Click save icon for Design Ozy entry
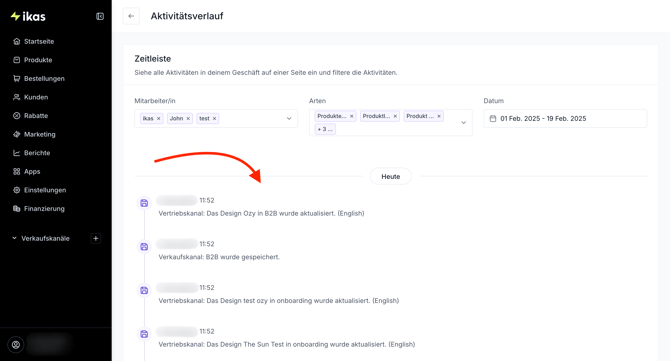 [144, 203]
